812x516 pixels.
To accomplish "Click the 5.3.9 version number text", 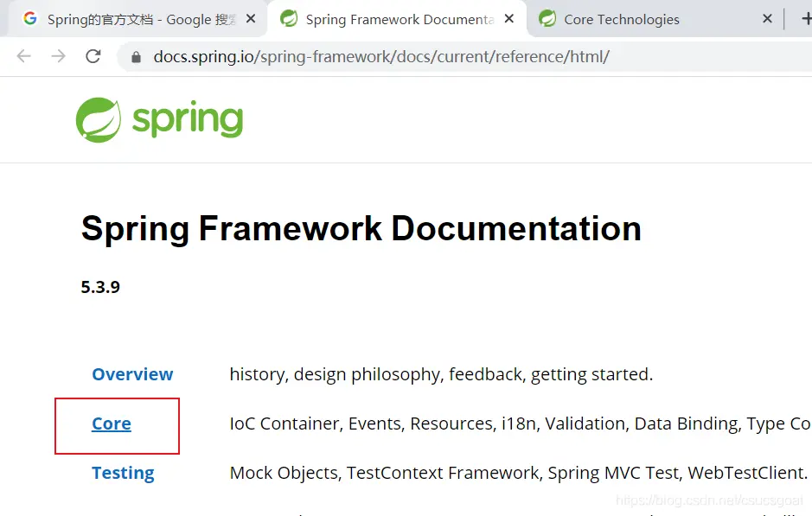I will pos(100,287).
